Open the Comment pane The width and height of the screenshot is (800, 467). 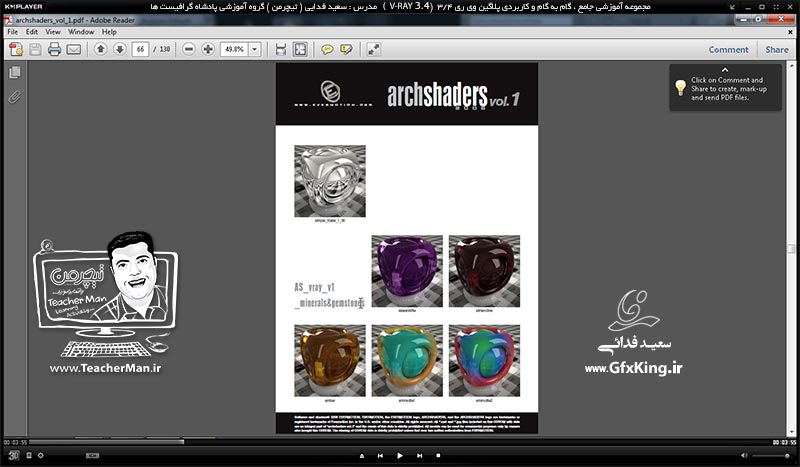[x=729, y=50]
